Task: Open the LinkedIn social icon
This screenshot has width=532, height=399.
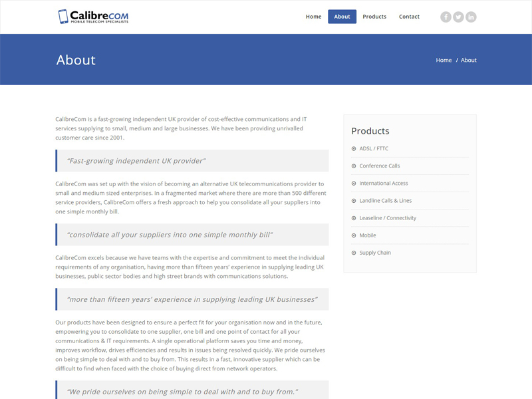Action: tap(471, 17)
